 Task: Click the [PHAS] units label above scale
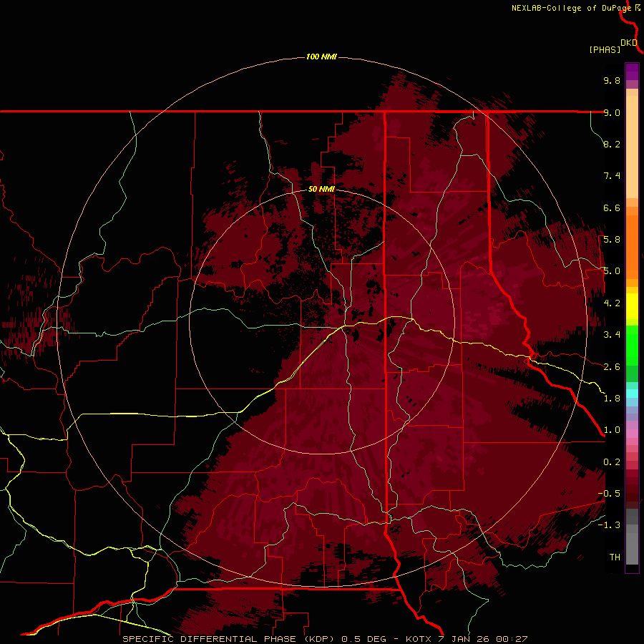605,50
